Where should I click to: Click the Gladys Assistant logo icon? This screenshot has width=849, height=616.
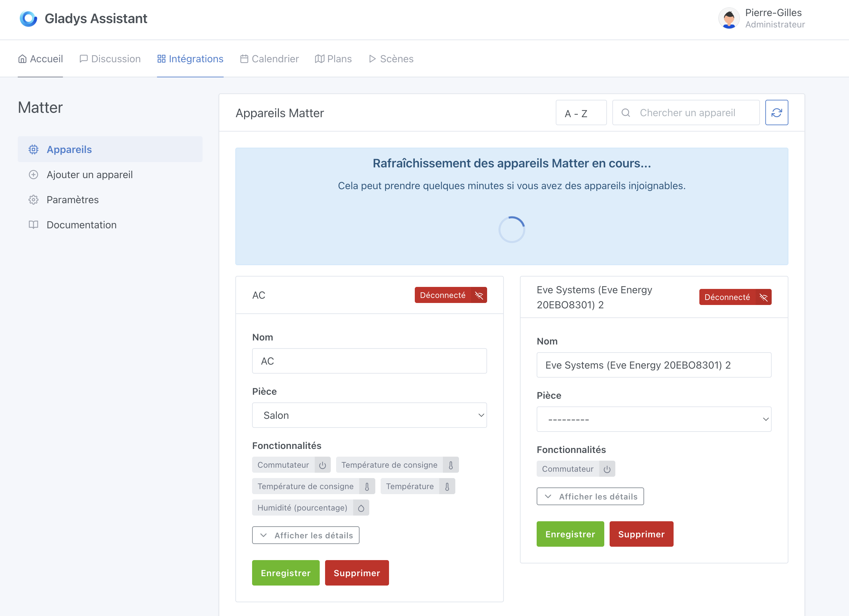(x=28, y=18)
